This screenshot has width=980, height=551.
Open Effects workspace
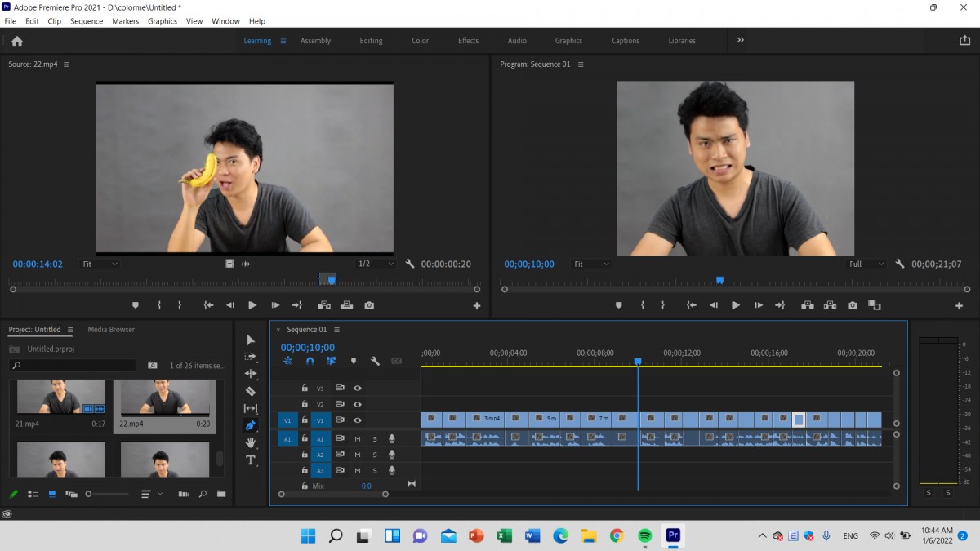tap(468, 41)
